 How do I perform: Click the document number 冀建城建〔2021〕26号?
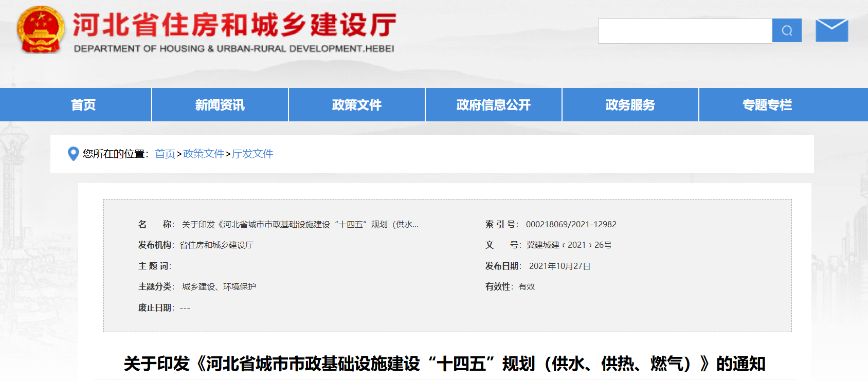point(569,245)
